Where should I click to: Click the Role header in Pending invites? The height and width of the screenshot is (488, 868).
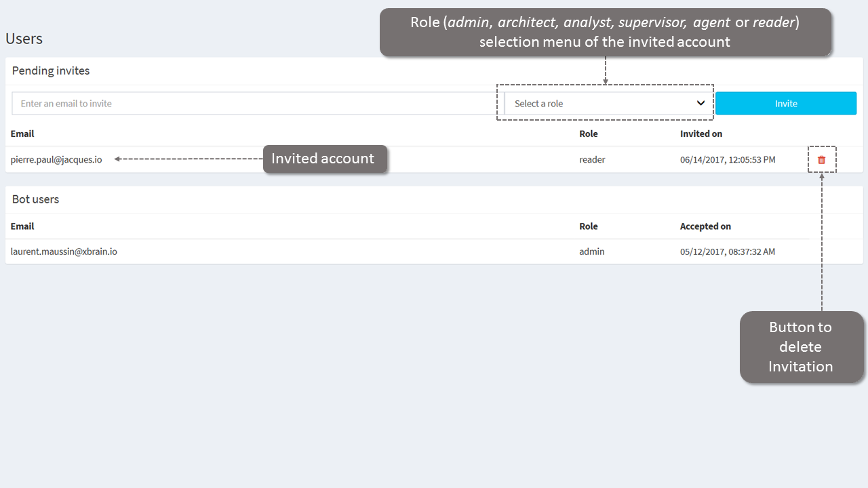[x=589, y=134]
